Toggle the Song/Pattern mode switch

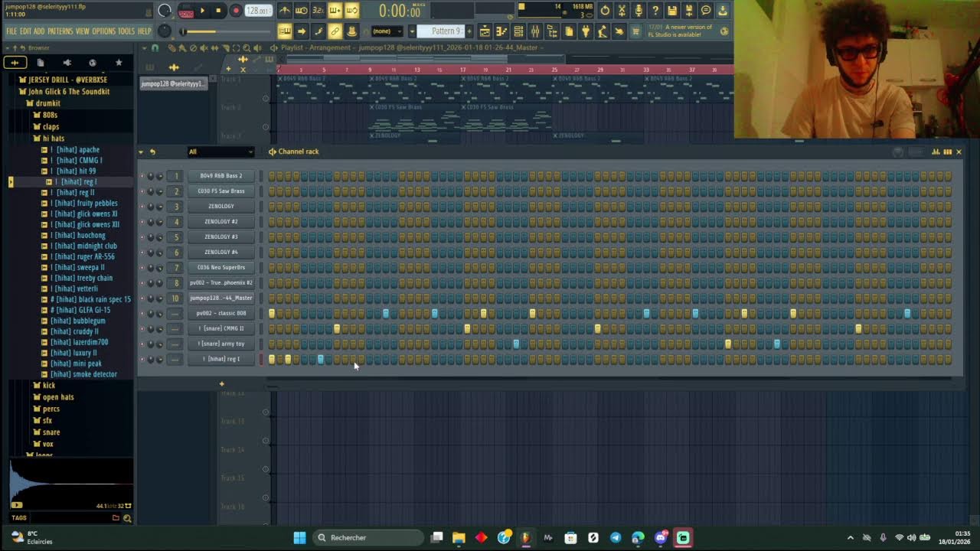pos(186,11)
